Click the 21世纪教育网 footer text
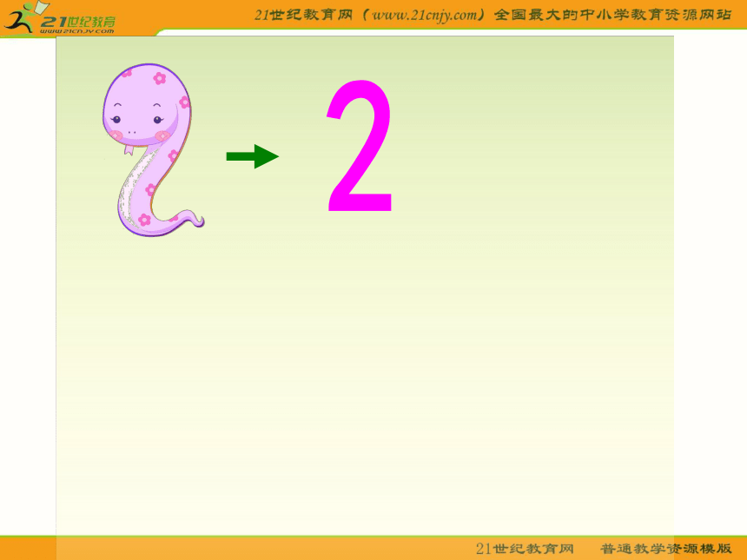This screenshot has width=747, height=560. pos(525,549)
